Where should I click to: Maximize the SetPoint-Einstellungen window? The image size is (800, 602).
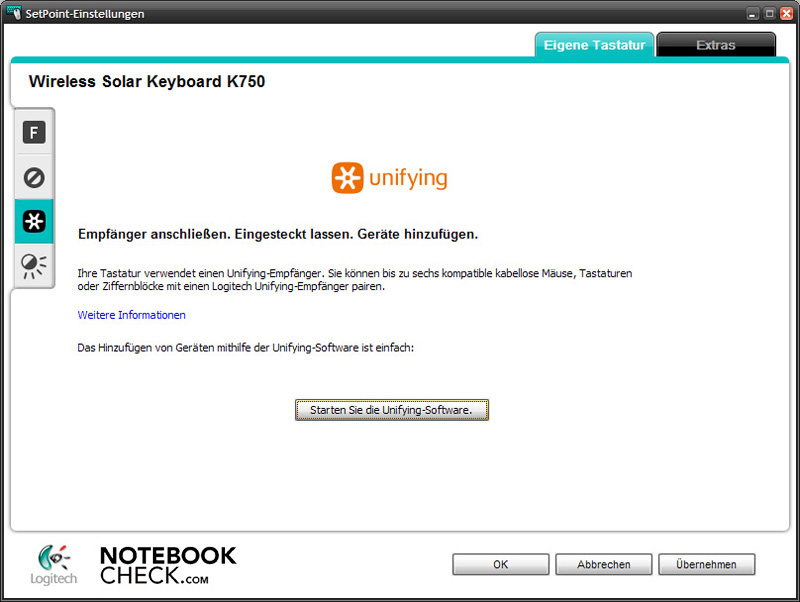[x=769, y=14]
